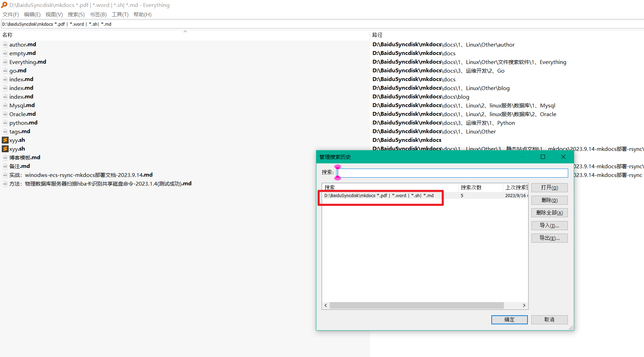The width and height of the screenshot is (644, 357).
Task: Click path ending in 运维开发\2、Go
Action: pos(438,71)
